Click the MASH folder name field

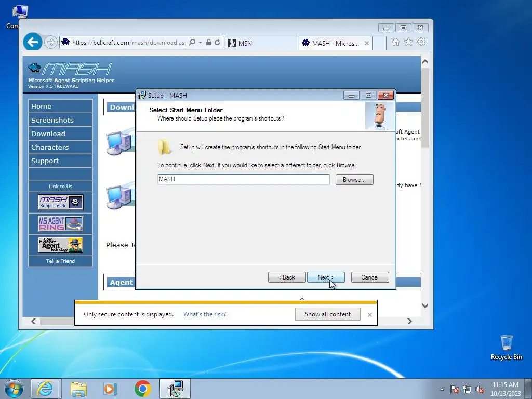pyautogui.click(x=243, y=179)
